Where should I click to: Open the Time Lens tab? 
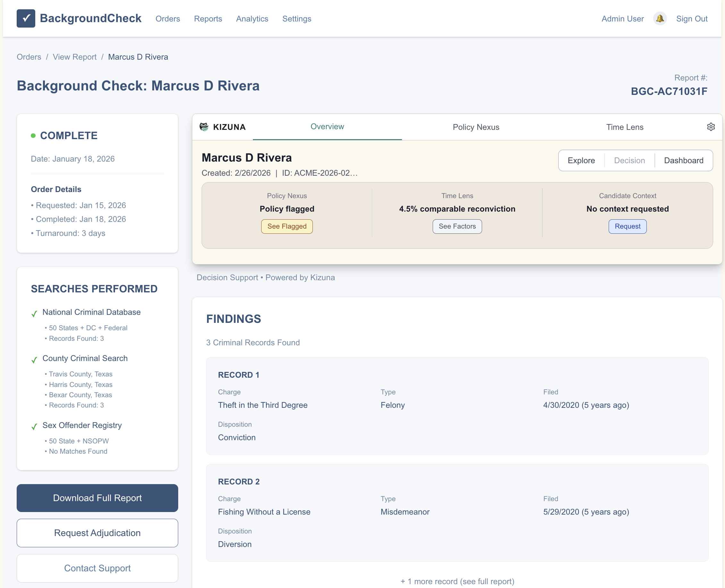[625, 127]
